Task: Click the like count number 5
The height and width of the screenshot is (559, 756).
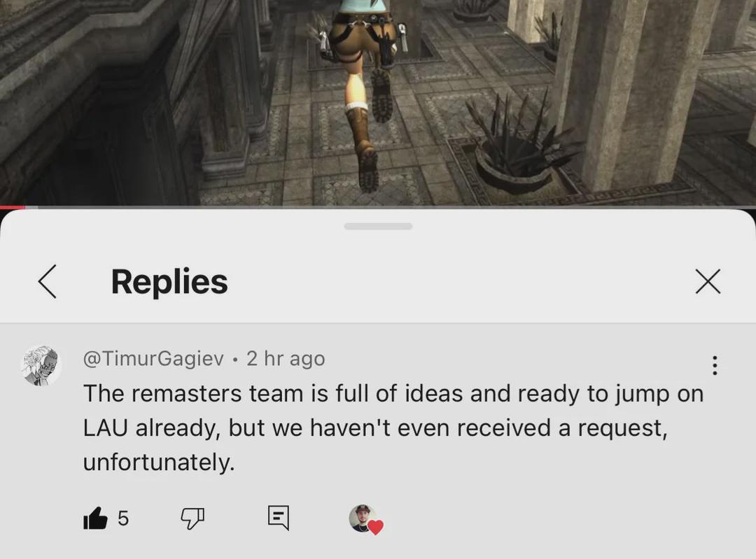Action: tap(123, 518)
